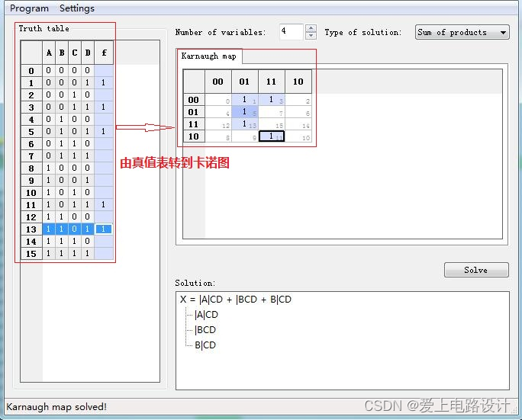Select the root expression X = |A|CD + |BCD + B|CD

coord(236,300)
